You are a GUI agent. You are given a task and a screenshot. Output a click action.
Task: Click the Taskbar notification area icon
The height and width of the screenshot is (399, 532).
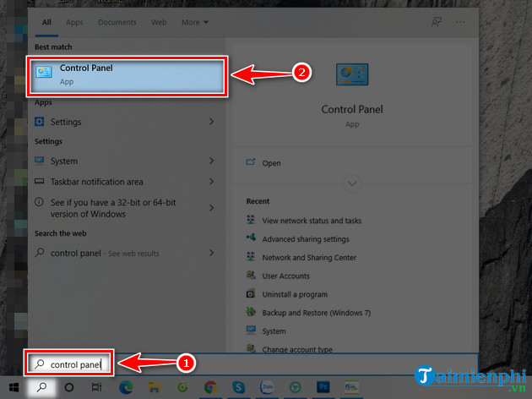point(40,182)
